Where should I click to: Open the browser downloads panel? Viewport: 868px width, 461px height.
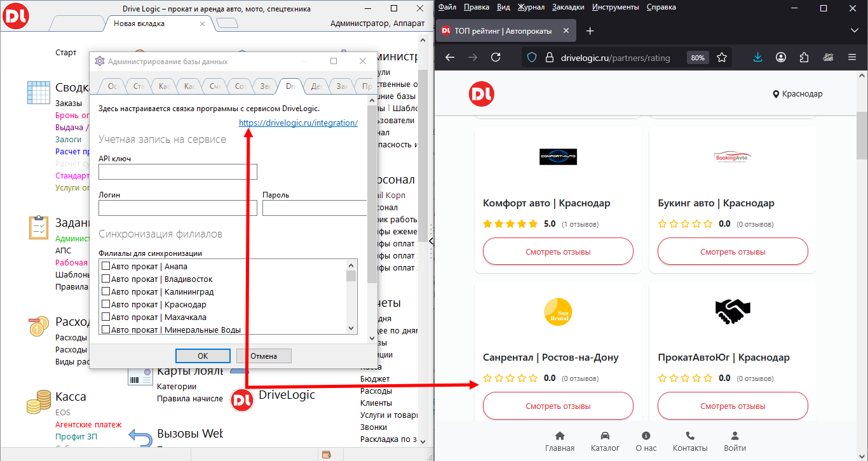(757, 57)
